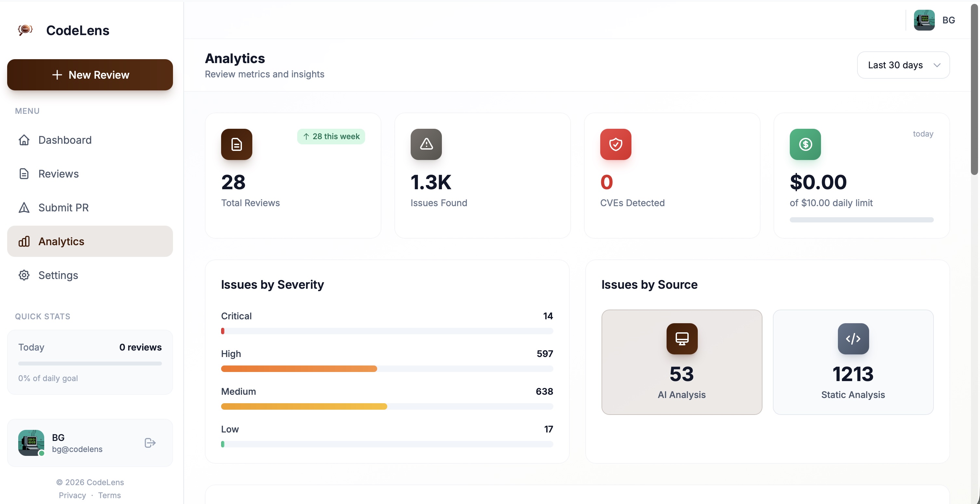Select the AI Analysis monitor icon

coord(682,338)
